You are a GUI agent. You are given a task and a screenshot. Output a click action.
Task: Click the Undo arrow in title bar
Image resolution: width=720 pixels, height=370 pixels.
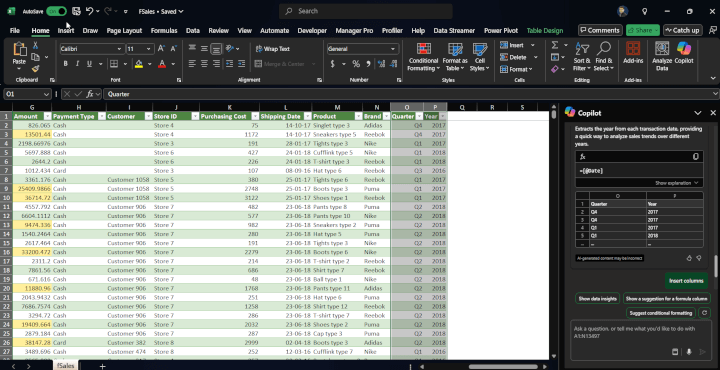click(90, 11)
